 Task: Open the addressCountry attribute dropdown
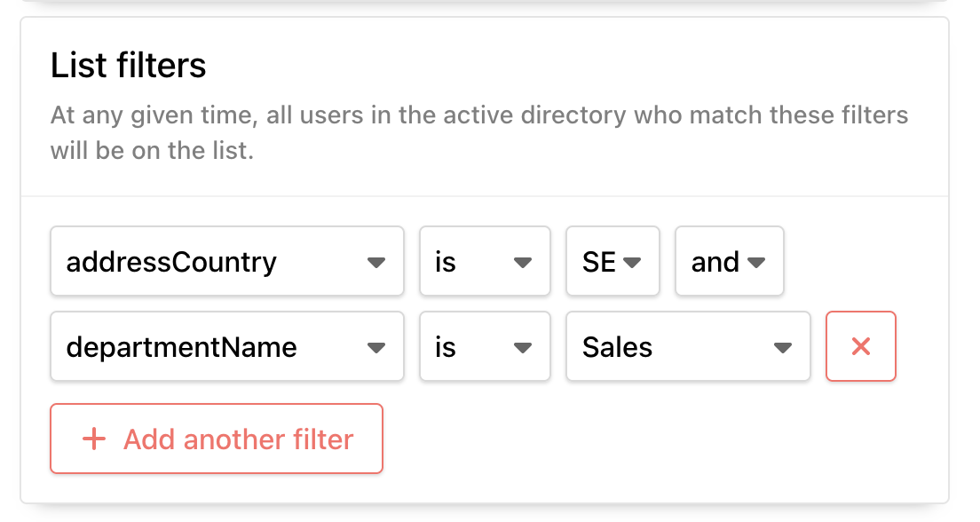click(x=227, y=261)
